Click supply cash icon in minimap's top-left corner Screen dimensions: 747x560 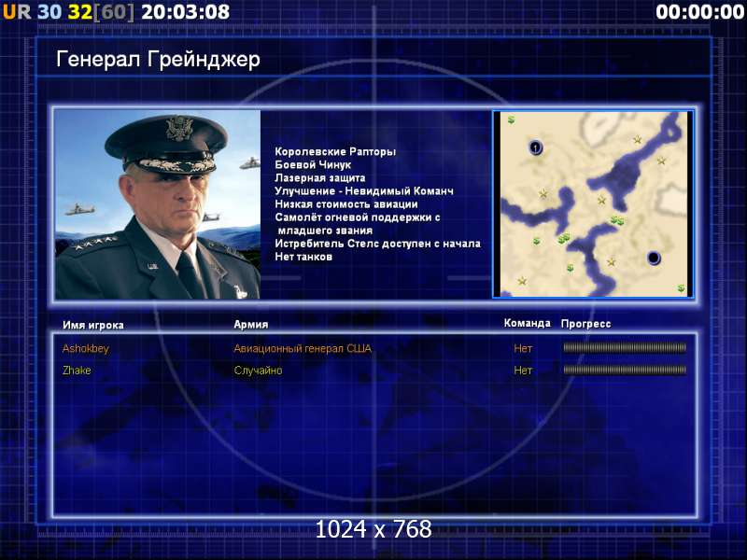tap(511, 119)
